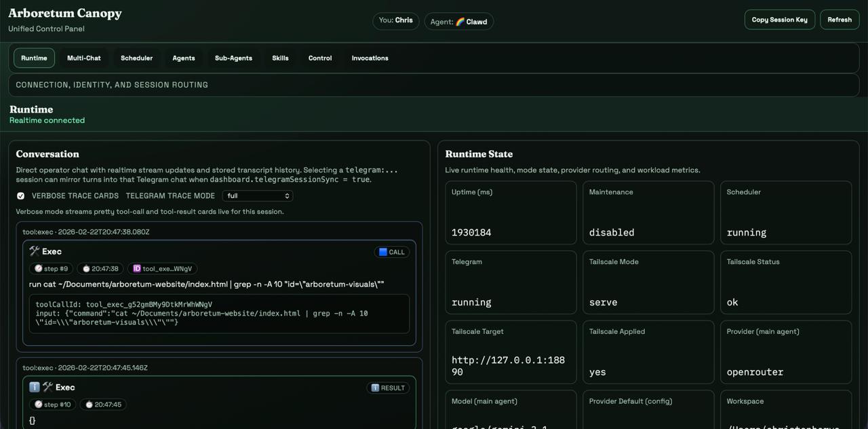868x429 pixels.
Task: Collapse the Connection, Identity, and Session Routing section
Action: [113, 84]
